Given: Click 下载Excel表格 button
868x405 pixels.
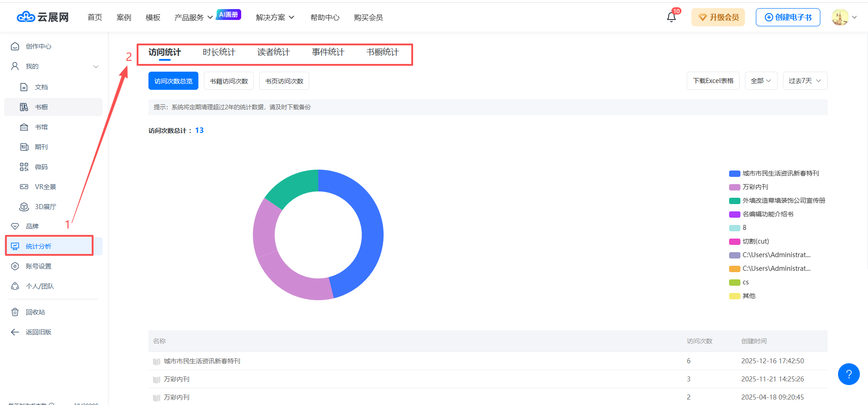Looking at the screenshot, I should [713, 81].
